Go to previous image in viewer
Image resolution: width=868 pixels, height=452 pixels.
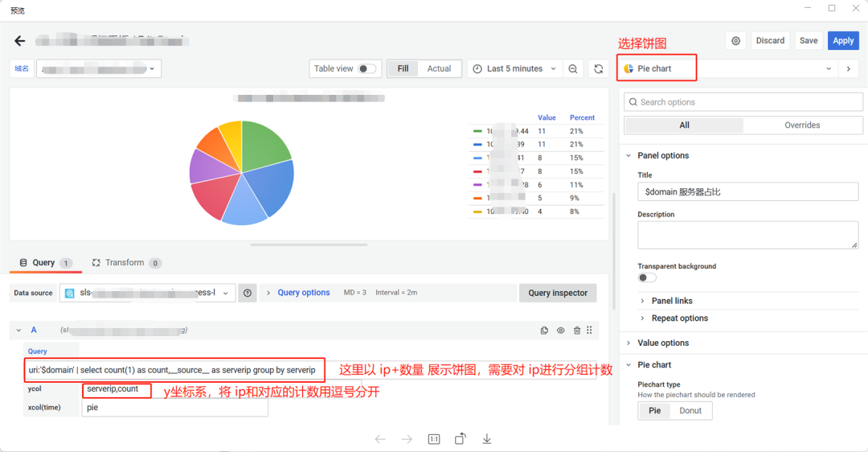(380, 439)
